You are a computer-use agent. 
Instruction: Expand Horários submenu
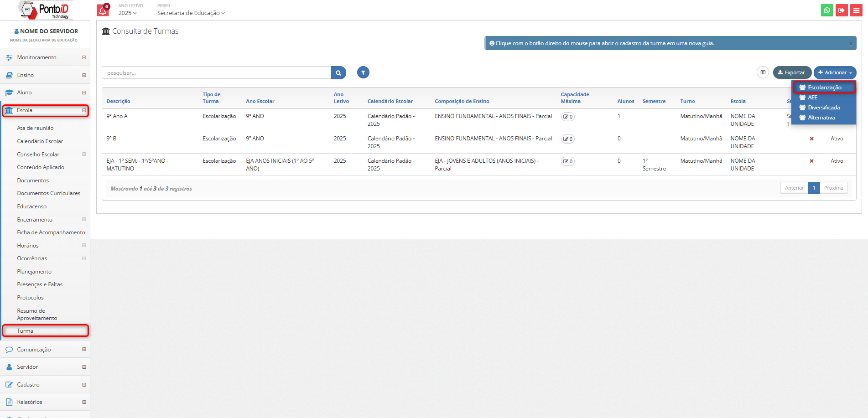84,245
